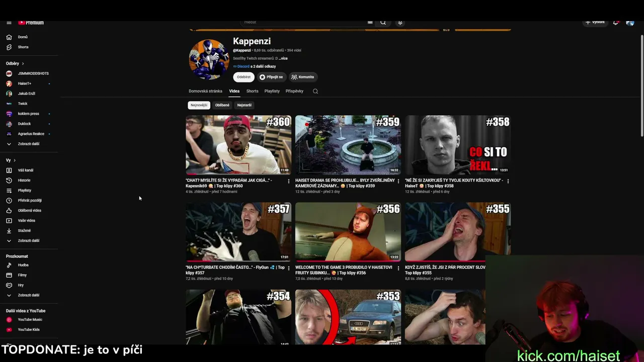Expand the Odběry section header
Image resolution: width=644 pixels, height=362 pixels.
(x=15, y=63)
